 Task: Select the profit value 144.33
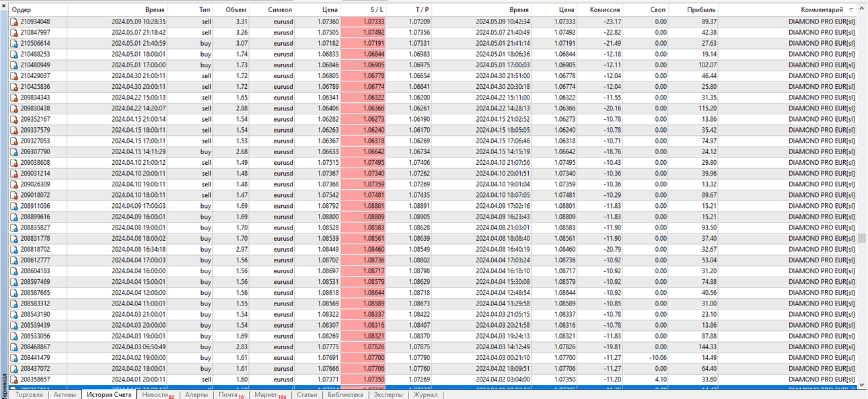[x=707, y=347]
